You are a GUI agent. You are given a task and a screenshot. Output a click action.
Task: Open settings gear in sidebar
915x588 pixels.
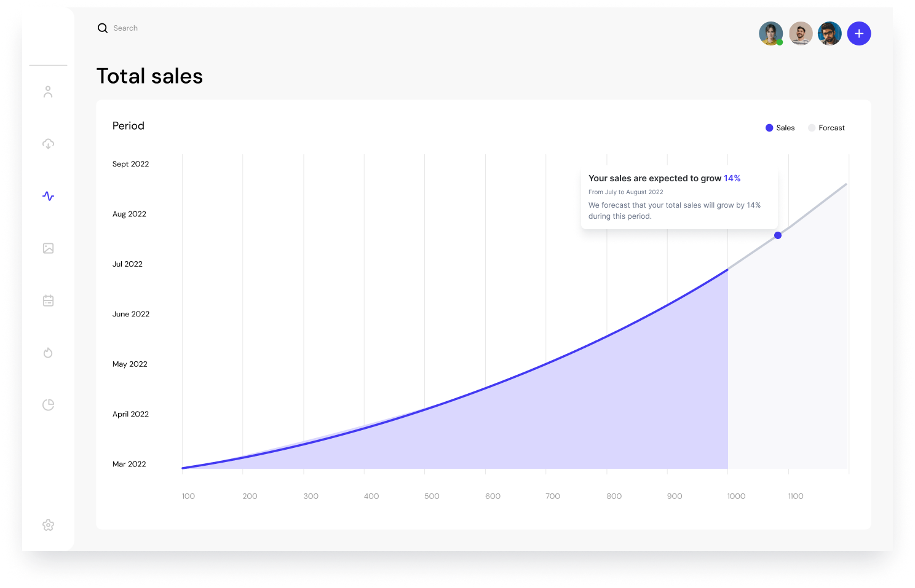[x=48, y=525]
